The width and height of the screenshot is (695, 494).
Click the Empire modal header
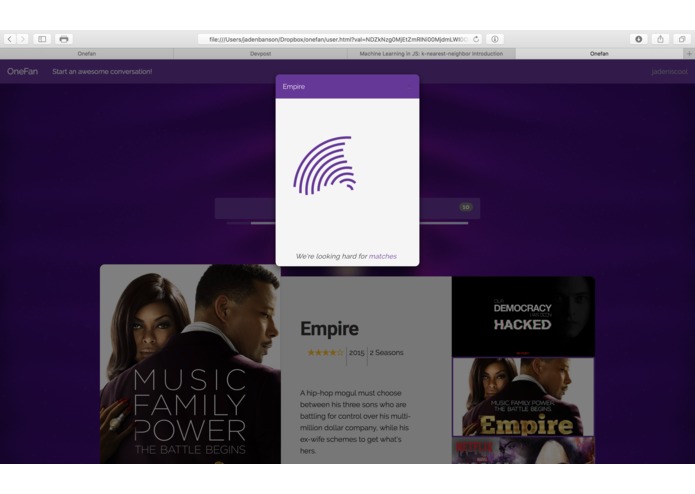tap(348, 86)
